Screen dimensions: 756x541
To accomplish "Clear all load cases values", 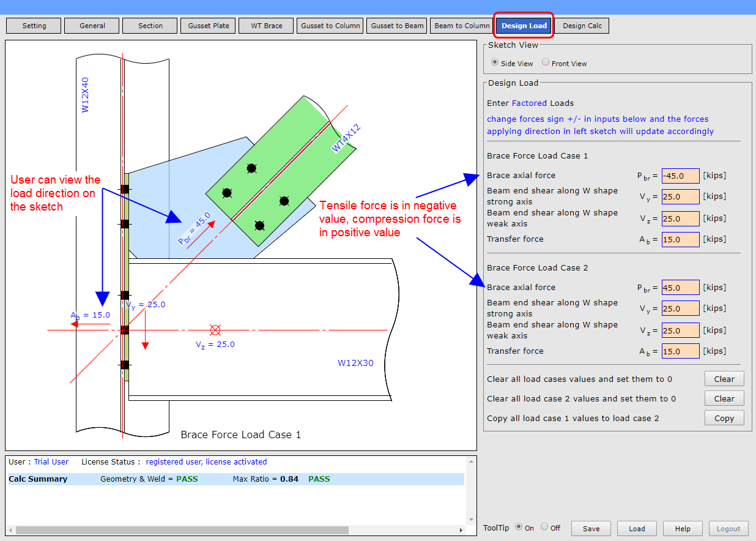I will pos(724,378).
